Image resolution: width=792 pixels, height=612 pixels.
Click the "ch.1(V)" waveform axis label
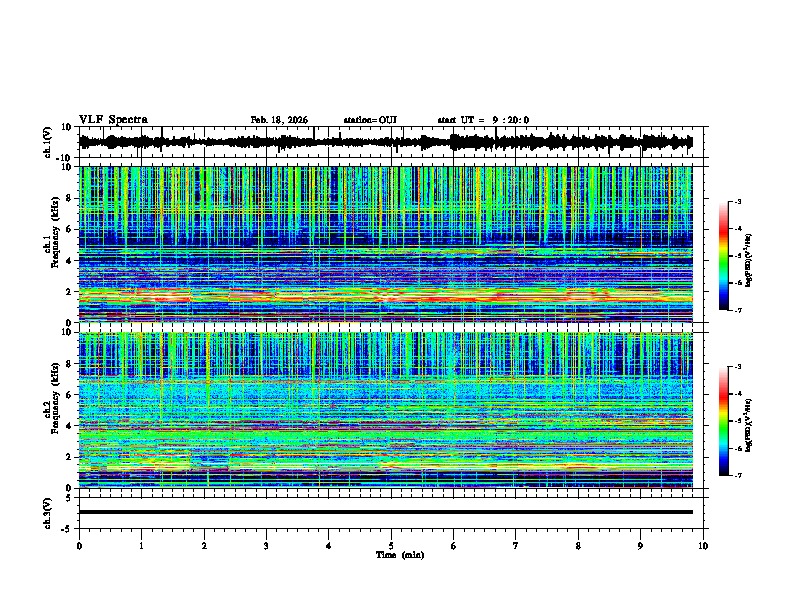[48, 141]
